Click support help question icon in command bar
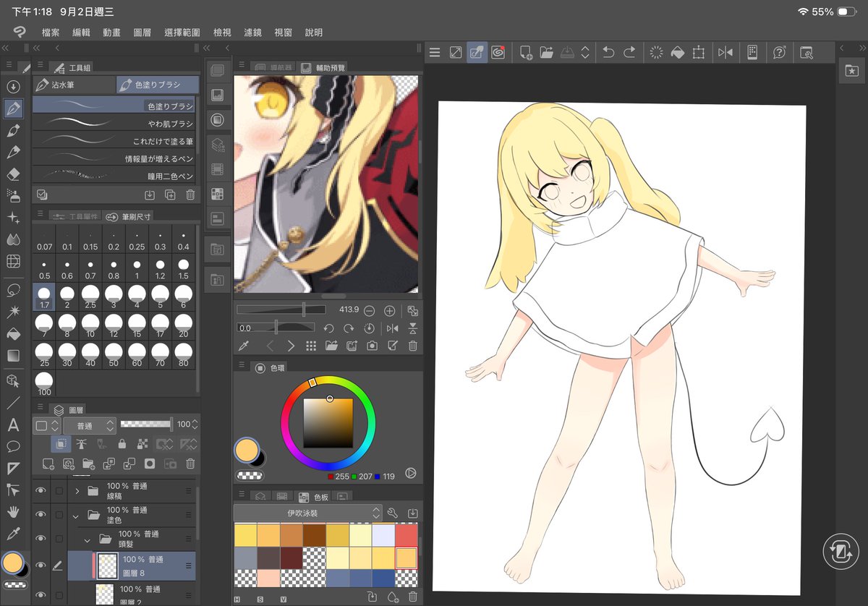Viewport: 868px width, 606px height. click(x=779, y=52)
